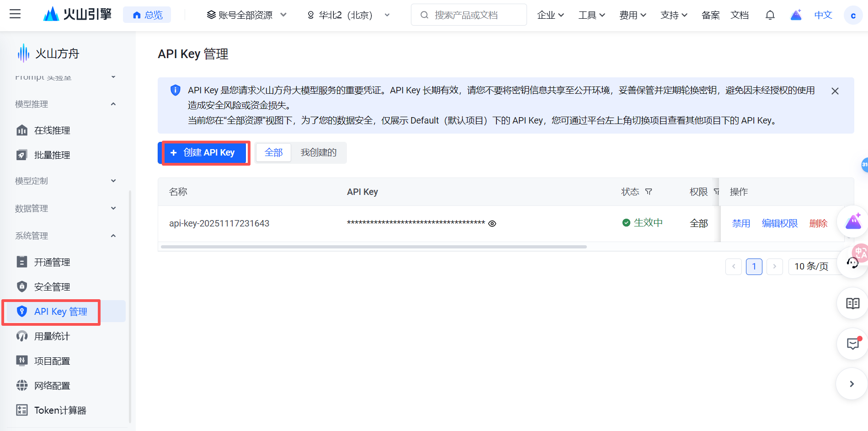The height and width of the screenshot is (431, 868).
Task: Click the 用量统计 gauge icon
Action: [x=22, y=336]
